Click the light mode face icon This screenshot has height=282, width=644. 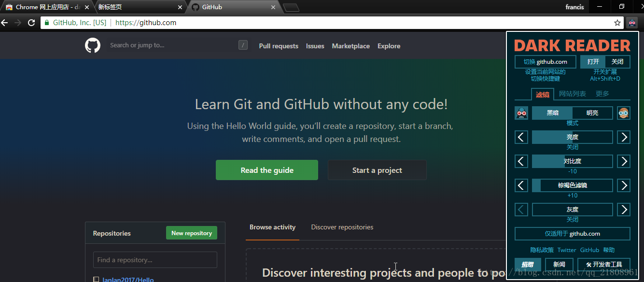[x=624, y=113]
